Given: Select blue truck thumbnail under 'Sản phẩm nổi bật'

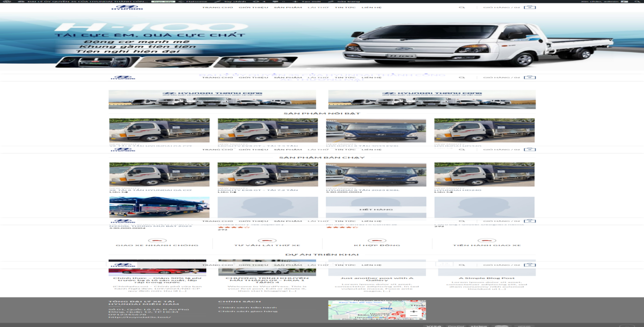Looking at the screenshot, I should 376,130.
